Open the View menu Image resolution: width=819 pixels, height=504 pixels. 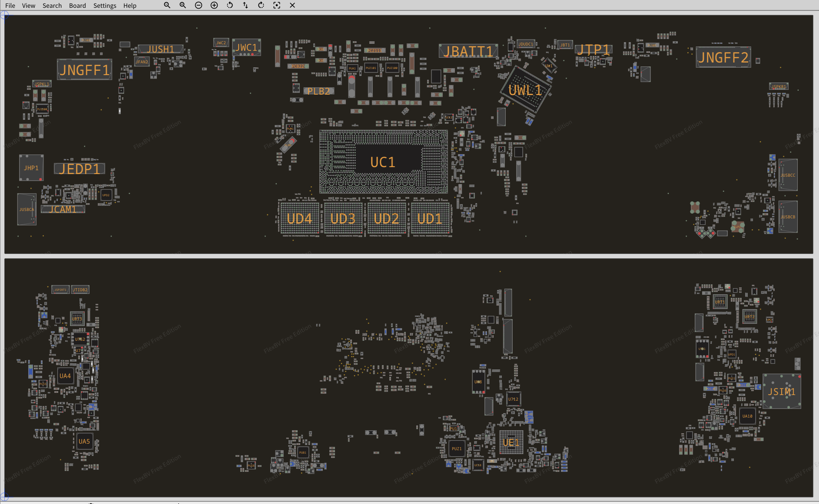[29, 6]
